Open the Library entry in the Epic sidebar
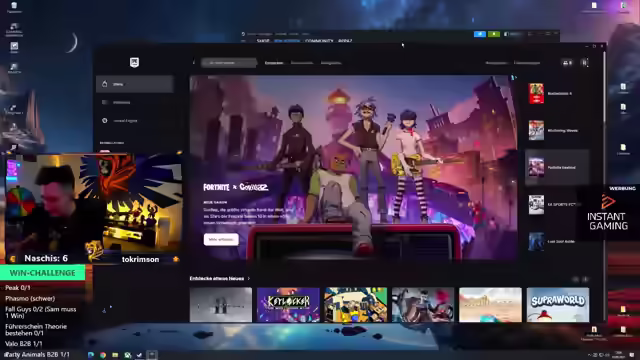This screenshot has height=360, width=640. (x=135, y=102)
